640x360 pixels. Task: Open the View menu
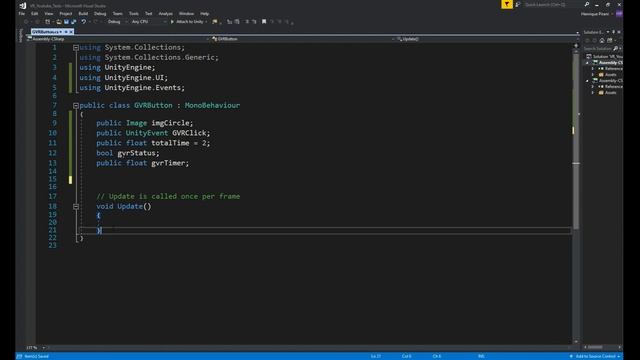click(49, 13)
